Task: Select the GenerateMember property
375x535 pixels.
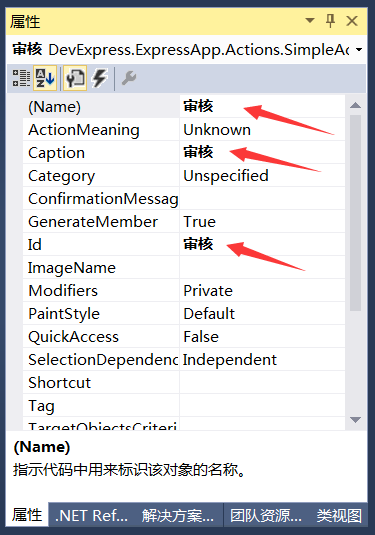Action: tap(101, 222)
